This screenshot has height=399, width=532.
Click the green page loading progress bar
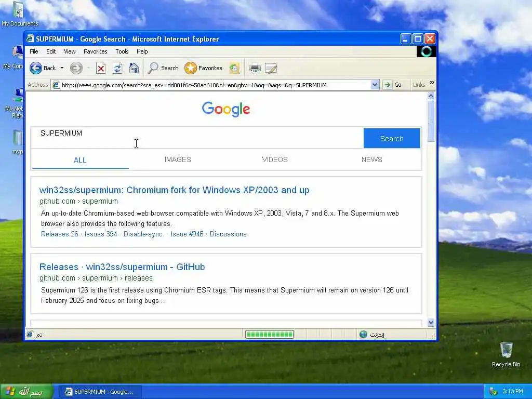270,335
